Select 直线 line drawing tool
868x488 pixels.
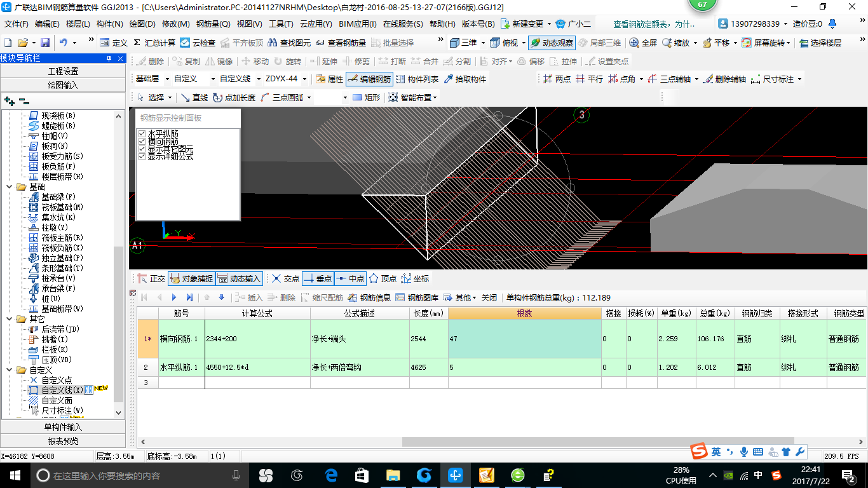[x=194, y=97]
